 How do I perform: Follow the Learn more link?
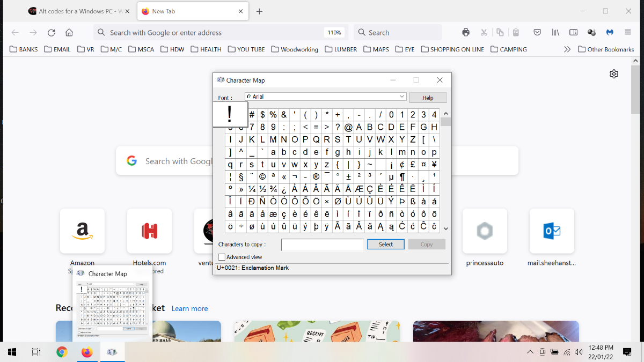[189, 308]
